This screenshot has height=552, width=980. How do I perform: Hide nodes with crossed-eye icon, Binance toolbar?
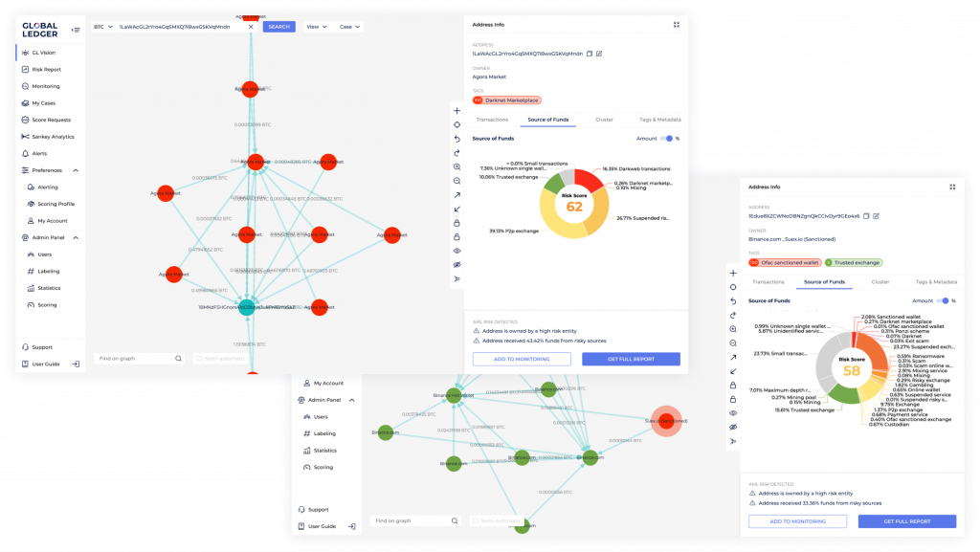[733, 427]
